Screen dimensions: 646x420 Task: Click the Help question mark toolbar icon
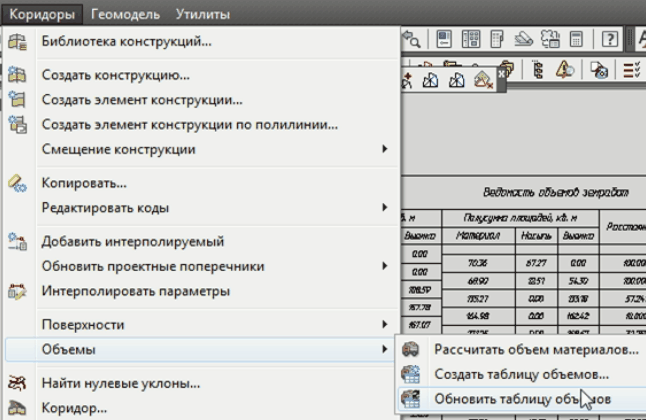[610, 40]
